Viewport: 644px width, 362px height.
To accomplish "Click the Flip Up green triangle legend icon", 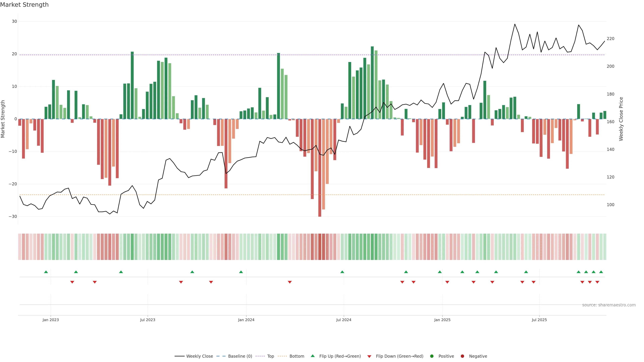I will (x=312, y=356).
